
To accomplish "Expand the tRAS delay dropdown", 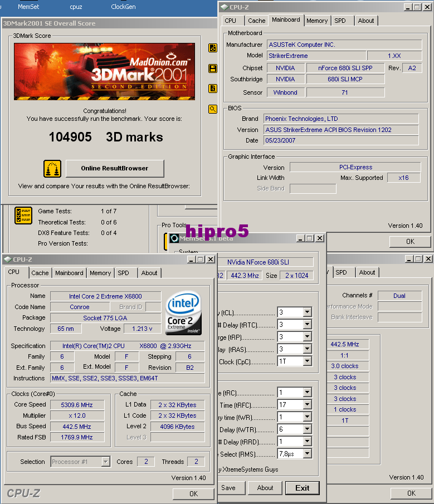I will 308,349.
